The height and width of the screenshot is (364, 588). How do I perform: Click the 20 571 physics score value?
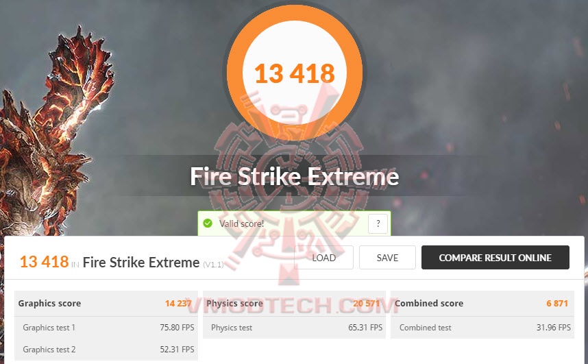[x=367, y=303]
